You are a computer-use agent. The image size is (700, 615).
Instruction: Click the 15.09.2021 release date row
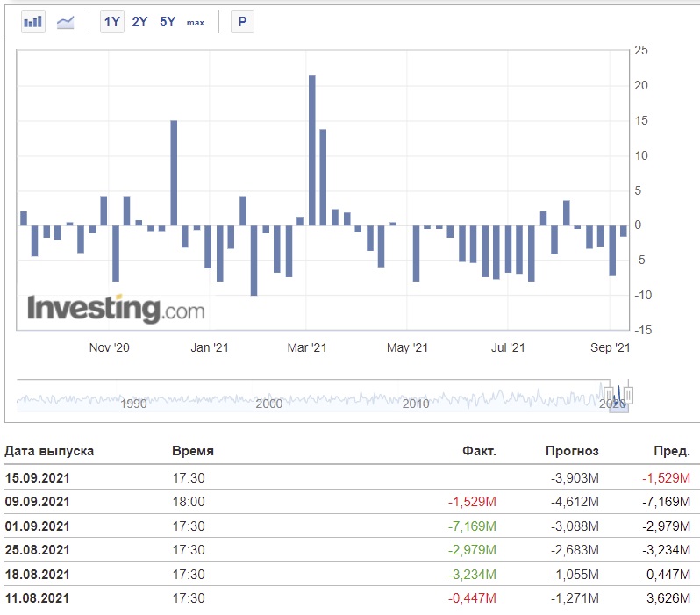pyautogui.click(x=347, y=477)
